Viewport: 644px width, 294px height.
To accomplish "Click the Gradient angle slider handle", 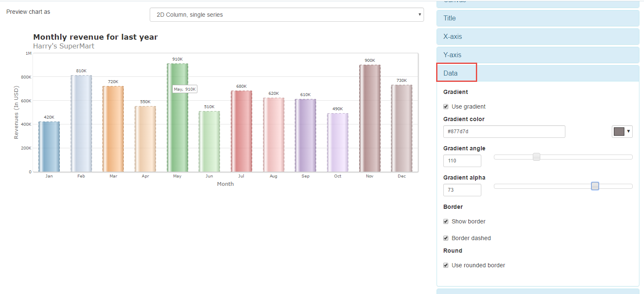I will (x=537, y=157).
